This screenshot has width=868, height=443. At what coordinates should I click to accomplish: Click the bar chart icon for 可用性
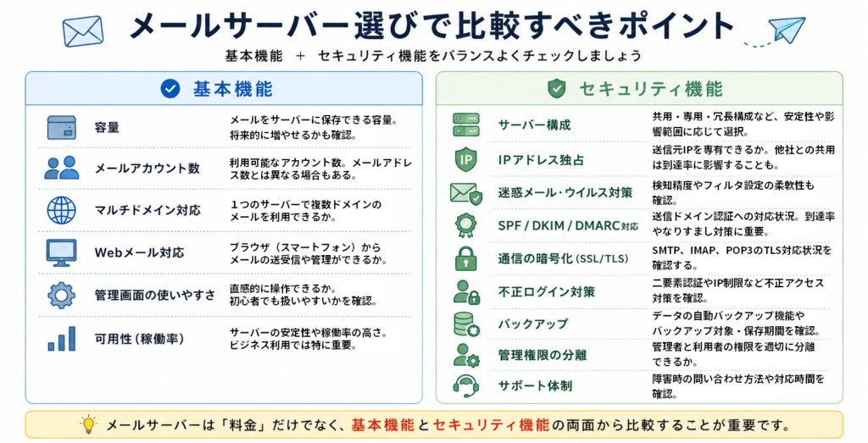click(61, 339)
